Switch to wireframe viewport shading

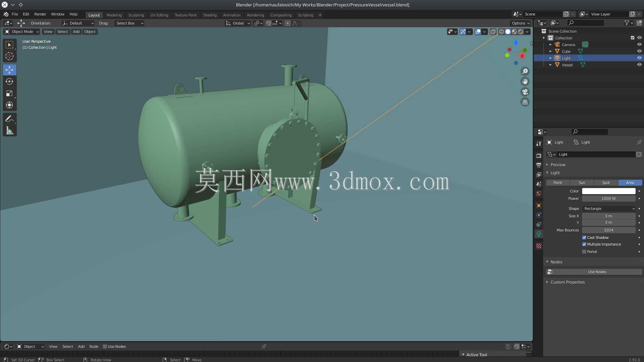[x=501, y=32]
